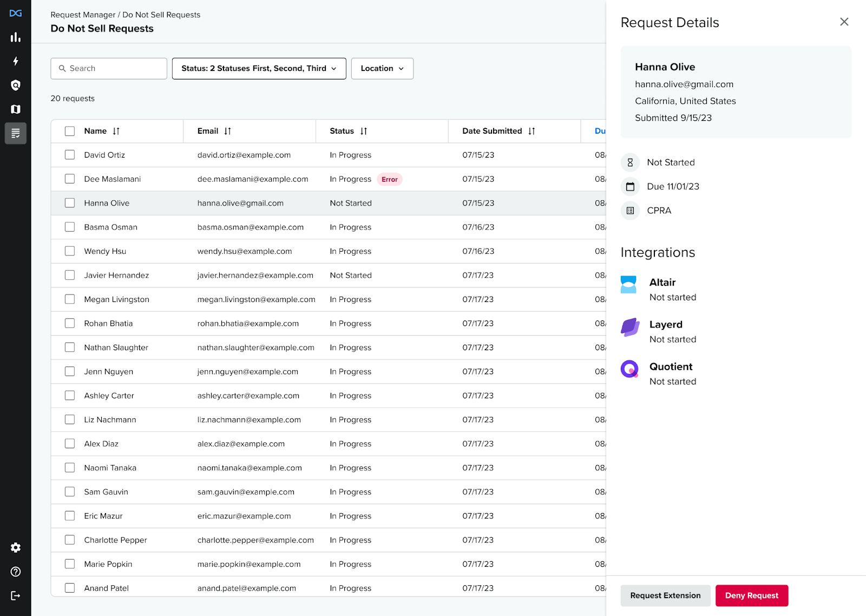The height and width of the screenshot is (616, 866).
Task: Click the Error badge on Dee Maslamani's row
Action: tap(389, 179)
